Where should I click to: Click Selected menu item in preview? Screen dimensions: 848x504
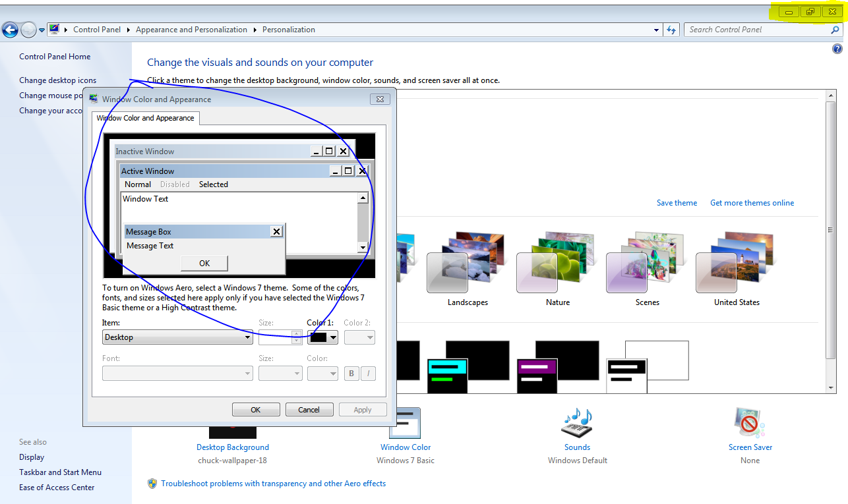[x=214, y=184]
